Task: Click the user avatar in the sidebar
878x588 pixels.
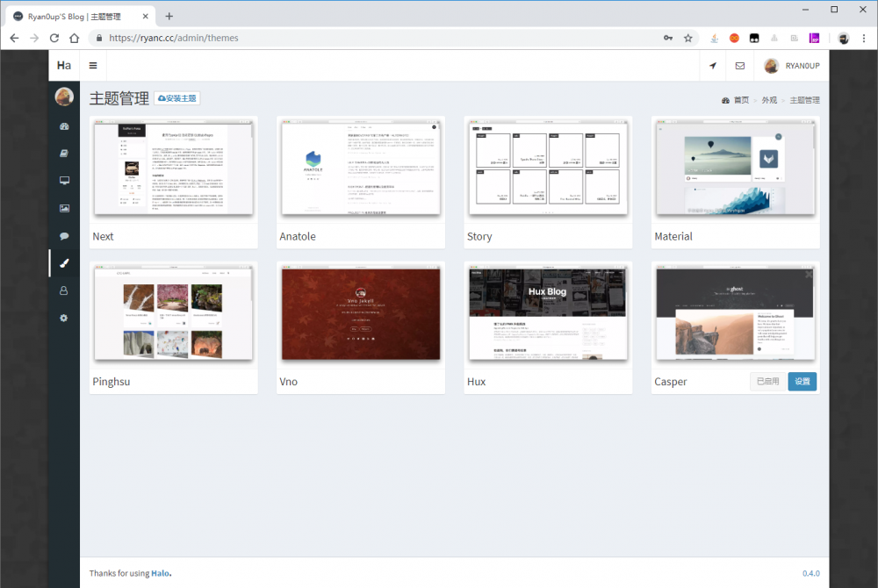Action: click(64, 97)
